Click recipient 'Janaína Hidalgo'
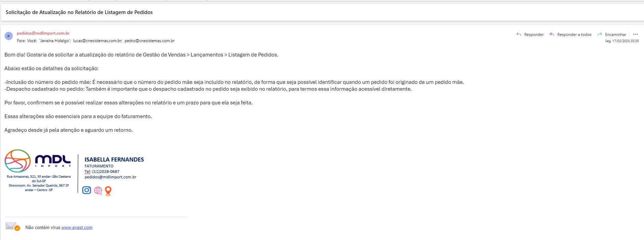This screenshot has width=644, height=240. point(55,41)
